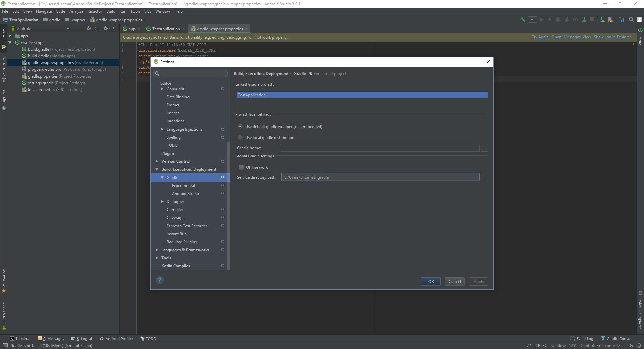Open the VCS menu
644x349 pixels.
(x=148, y=11)
